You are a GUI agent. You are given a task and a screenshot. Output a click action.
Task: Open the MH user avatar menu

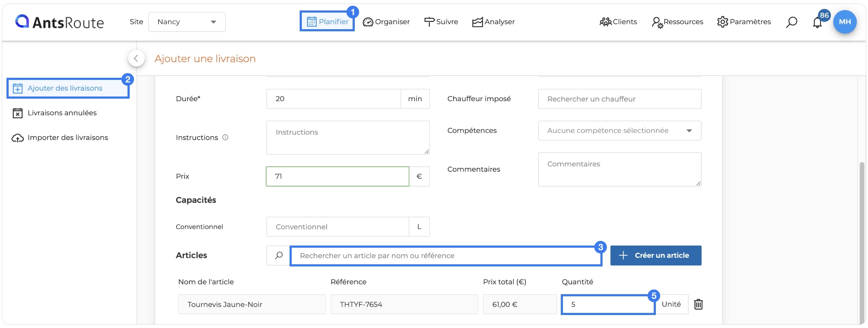pos(845,22)
